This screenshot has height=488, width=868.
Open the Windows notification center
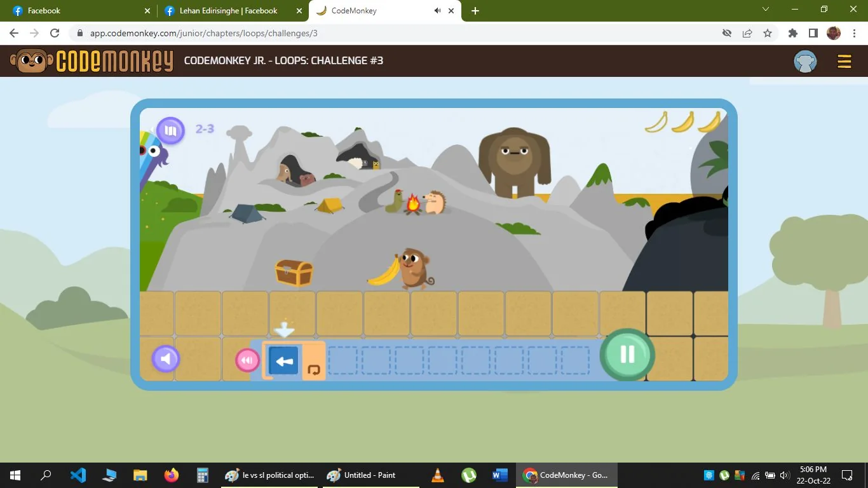point(846,475)
